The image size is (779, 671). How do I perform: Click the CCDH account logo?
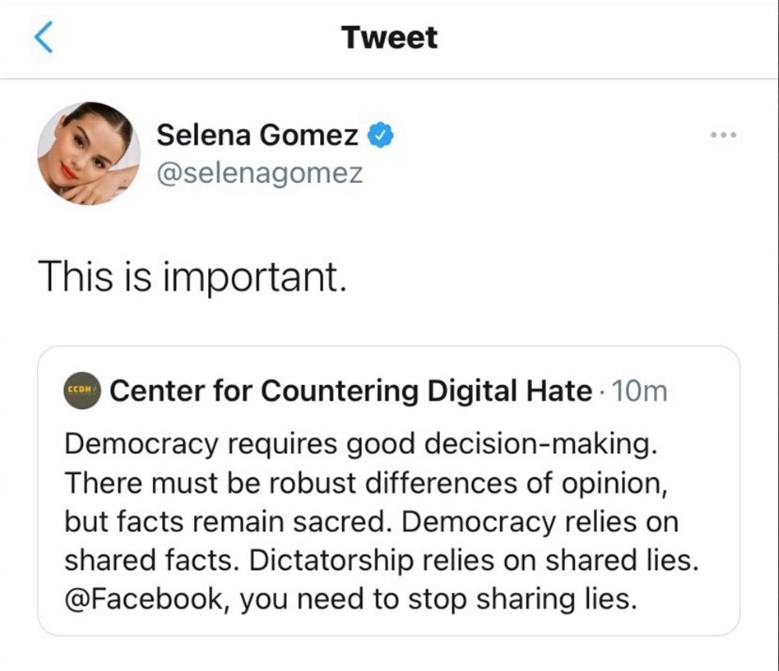(x=81, y=390)
